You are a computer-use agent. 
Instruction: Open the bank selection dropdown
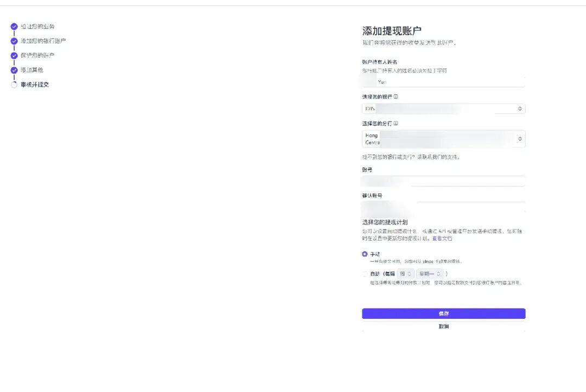444,108
